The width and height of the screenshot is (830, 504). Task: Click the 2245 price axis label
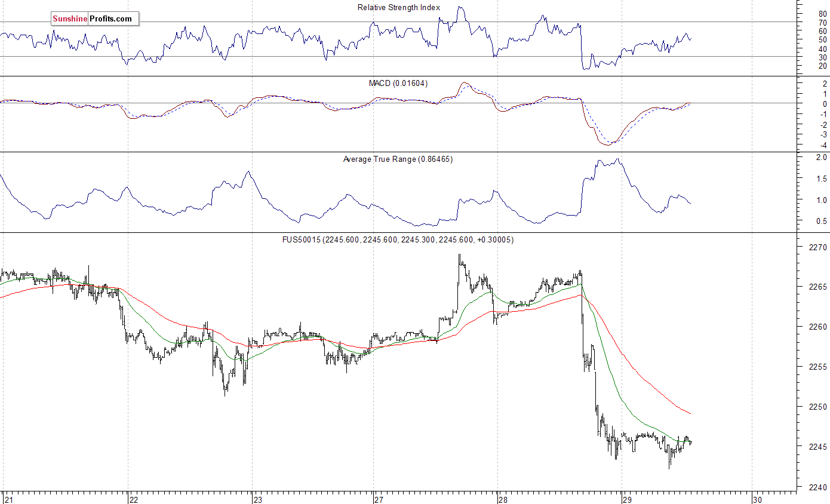tap(818, 447)
